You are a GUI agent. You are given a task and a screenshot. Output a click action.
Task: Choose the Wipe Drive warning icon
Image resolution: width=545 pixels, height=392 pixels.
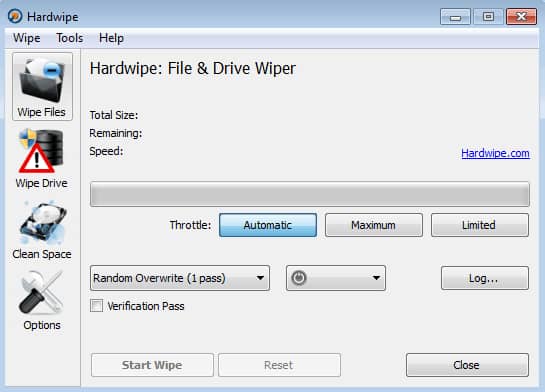pyautogui.click(x=42, y=151)
